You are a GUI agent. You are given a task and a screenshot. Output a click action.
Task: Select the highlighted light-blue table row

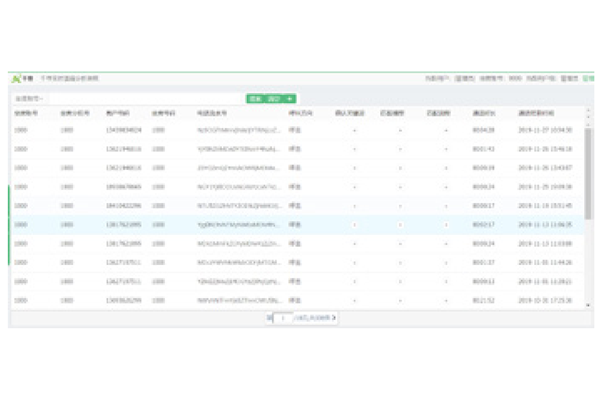[x=297, y=225]
